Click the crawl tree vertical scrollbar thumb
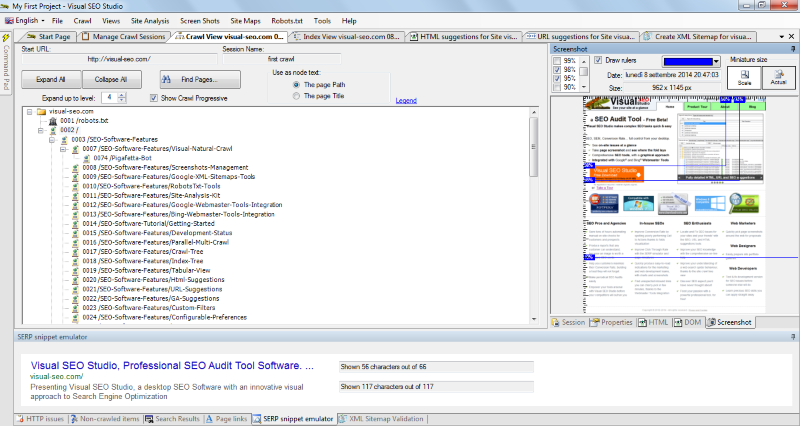800x426 pixels. pos(534,147)
